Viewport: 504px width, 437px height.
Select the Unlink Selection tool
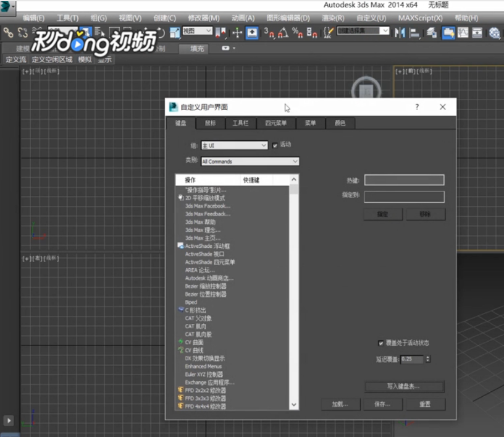click(23, 33)
